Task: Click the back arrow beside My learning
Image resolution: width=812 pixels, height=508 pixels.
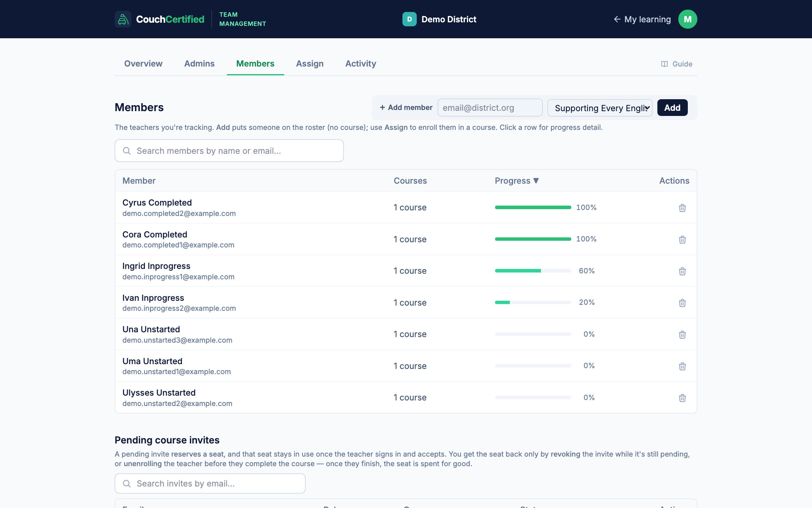Action: [x=617, y=19]
